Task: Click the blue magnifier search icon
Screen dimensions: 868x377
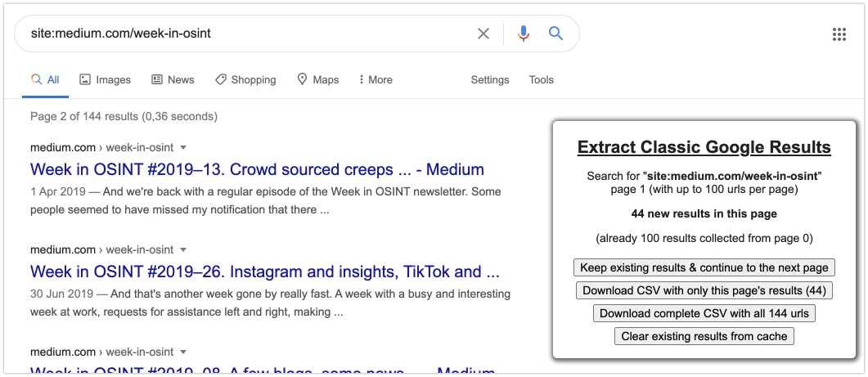Action: [x=555, y=34]
